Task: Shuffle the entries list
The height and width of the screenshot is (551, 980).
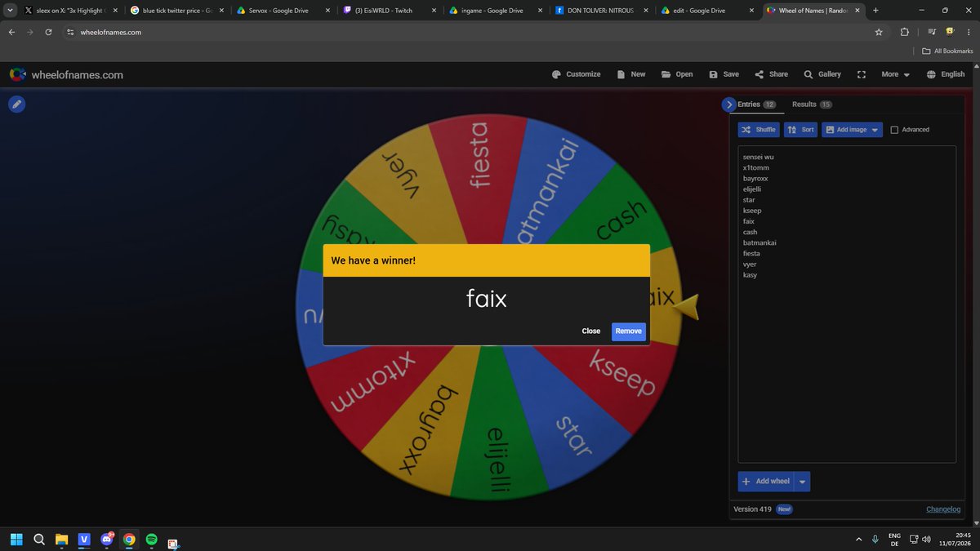Action: [x=759, y=130]
